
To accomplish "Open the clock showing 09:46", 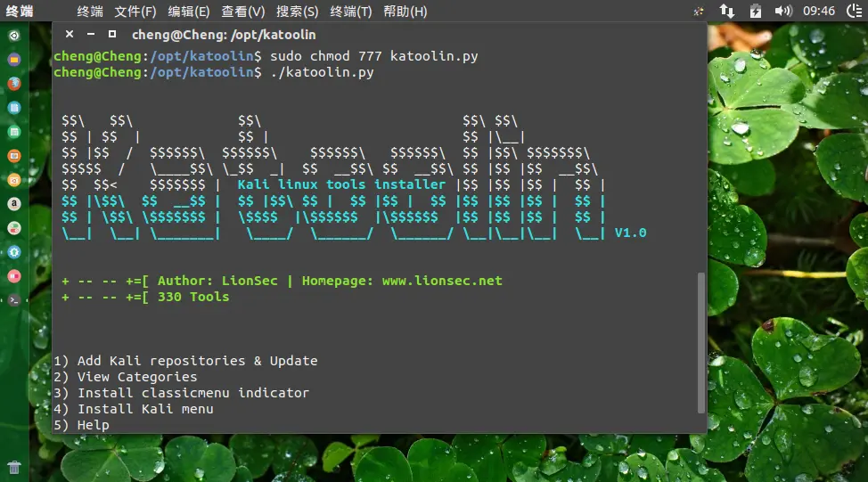I will click(819, 11).
